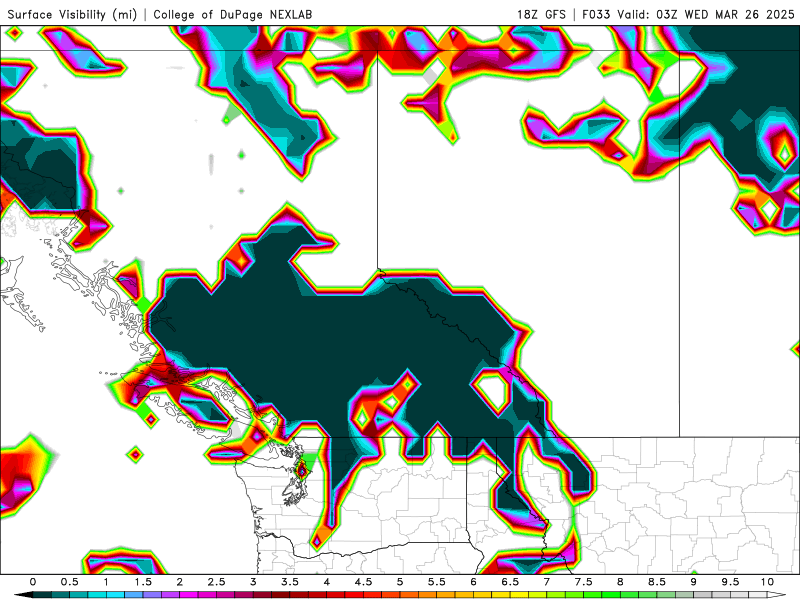Click the '7.5' color scale label
Image resolution: width=800 pixels, height=600 pixels.
pos(584,582)
